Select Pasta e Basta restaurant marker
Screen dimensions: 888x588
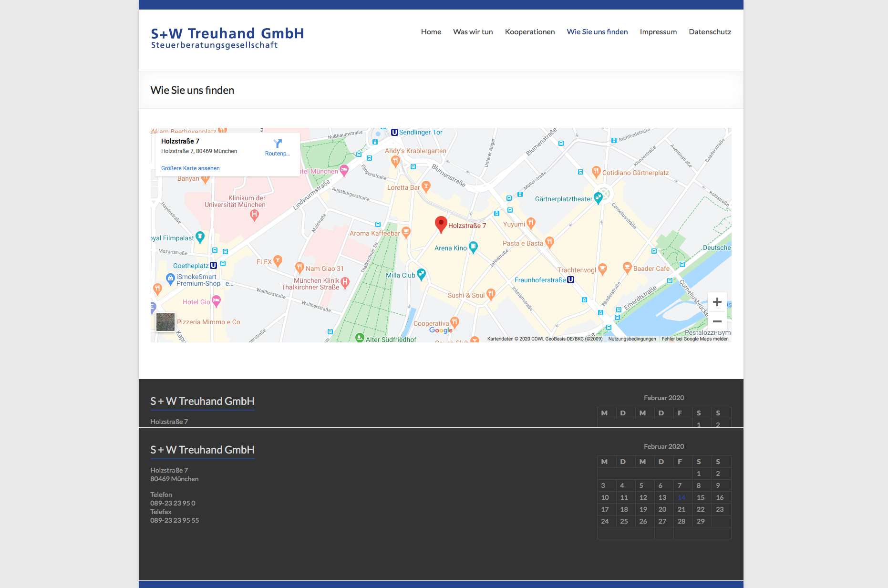[x=549, y=242]
